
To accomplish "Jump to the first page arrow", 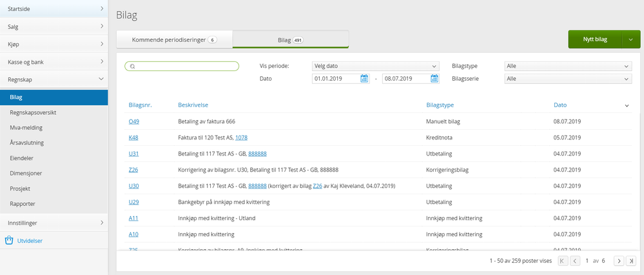I will tap(563, 261).
